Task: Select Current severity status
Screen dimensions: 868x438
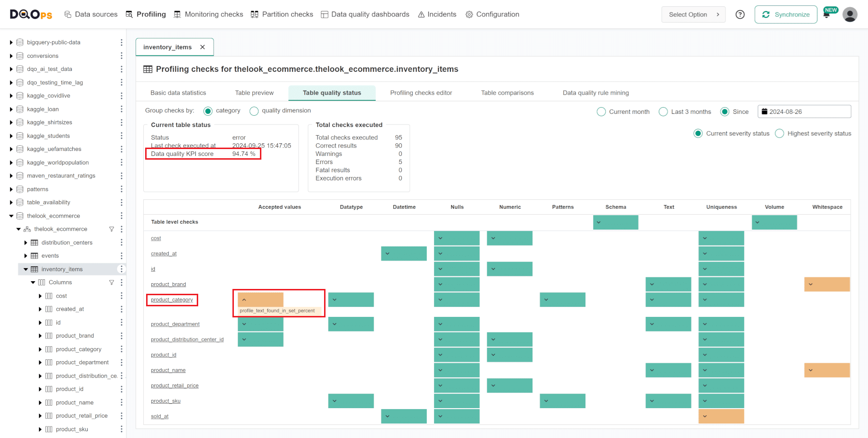Action: click(x=698, y=134)
